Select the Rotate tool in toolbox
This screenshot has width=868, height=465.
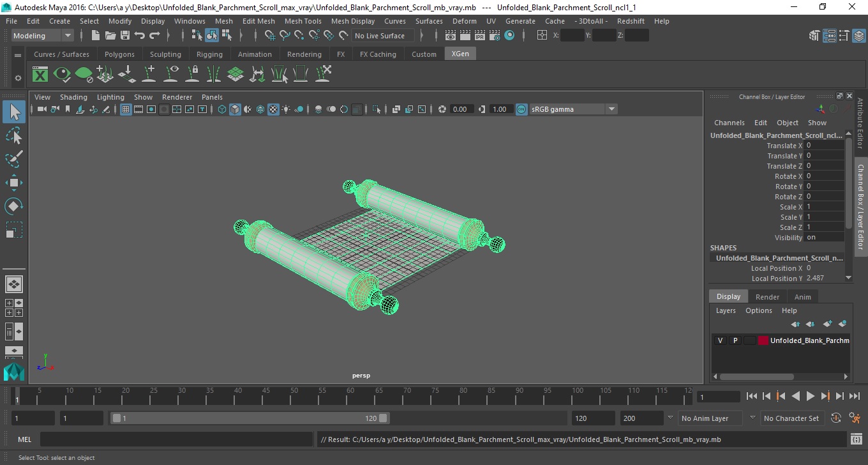(14, 206)
